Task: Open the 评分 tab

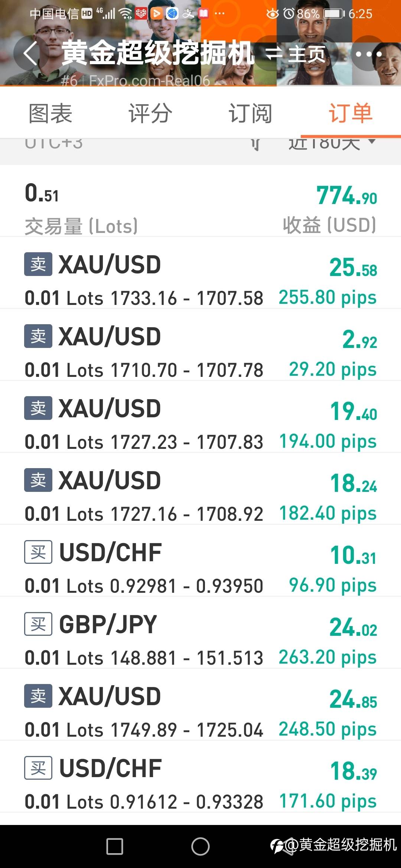Action: (150, 114)
